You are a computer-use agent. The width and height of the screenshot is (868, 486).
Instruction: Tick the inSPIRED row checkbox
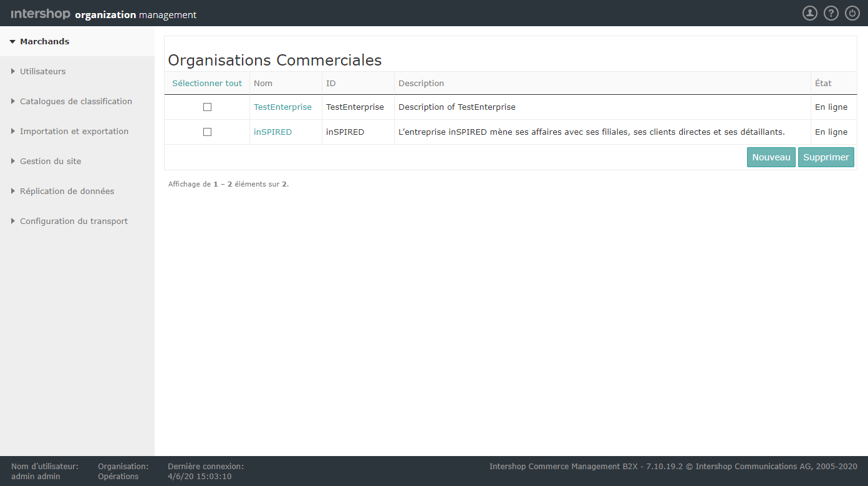coord(207,132)
